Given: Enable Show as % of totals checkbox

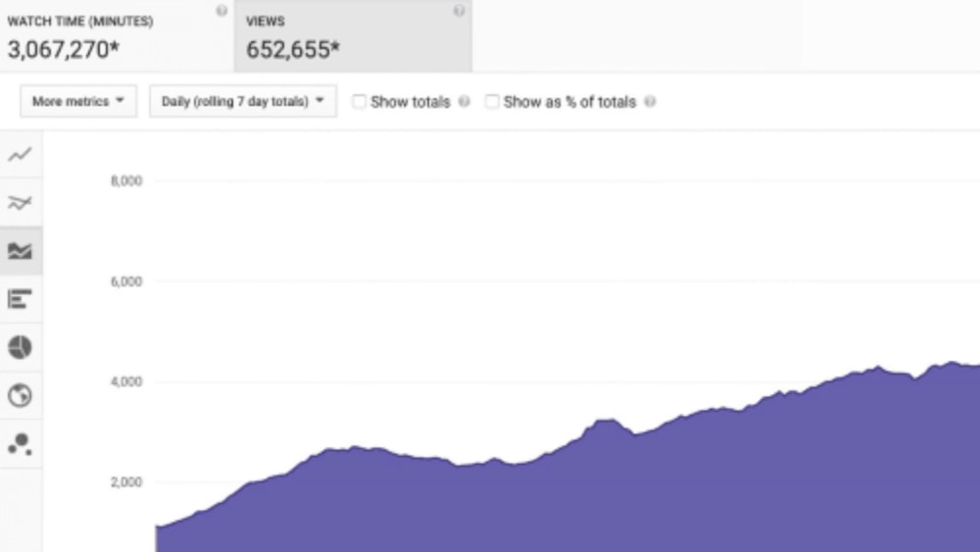Looking at the screenshot, I should point(492,101).
